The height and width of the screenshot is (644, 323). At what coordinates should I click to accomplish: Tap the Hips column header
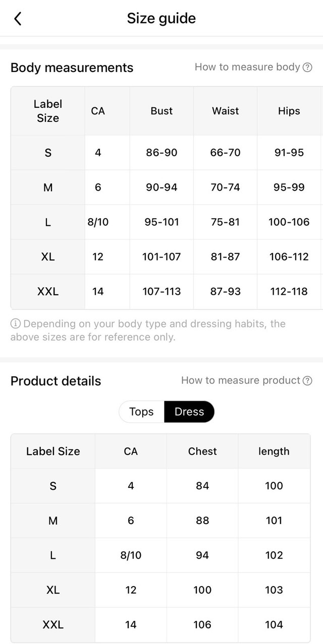pyautogui.click(x=289, y=111)
